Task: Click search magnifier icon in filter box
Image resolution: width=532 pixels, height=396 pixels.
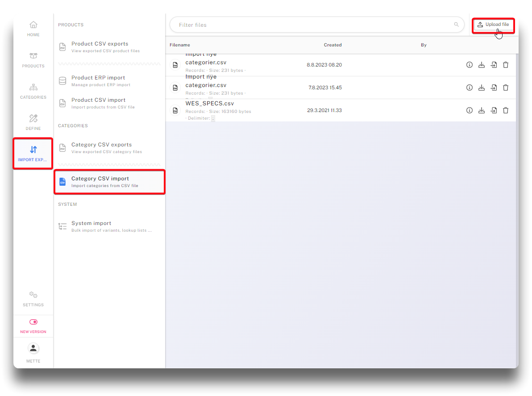Action: (456, 25)
